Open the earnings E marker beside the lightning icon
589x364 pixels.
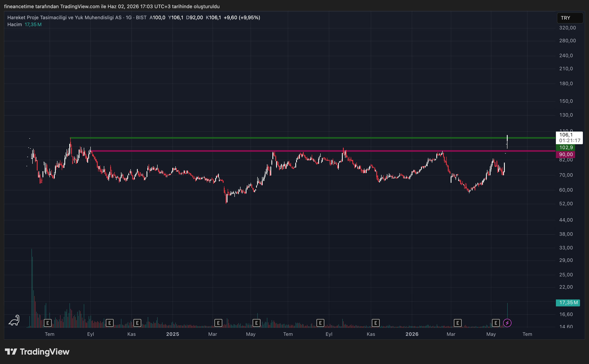coord(496,323)
